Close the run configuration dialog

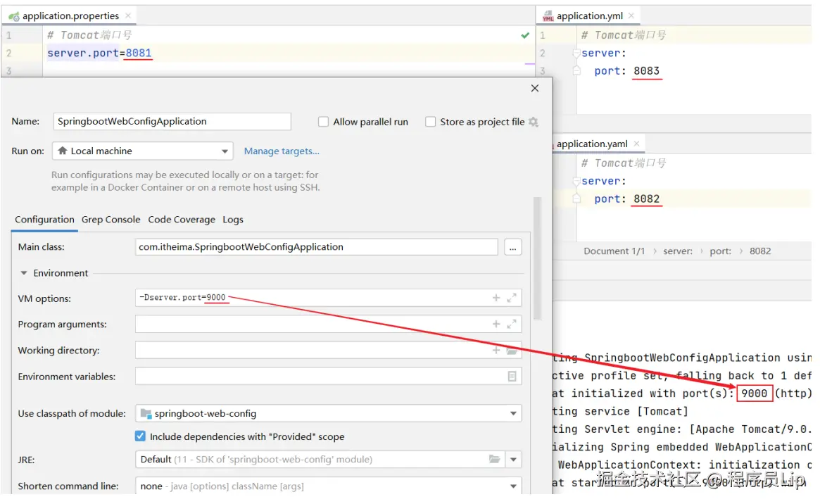coord(534,88)
